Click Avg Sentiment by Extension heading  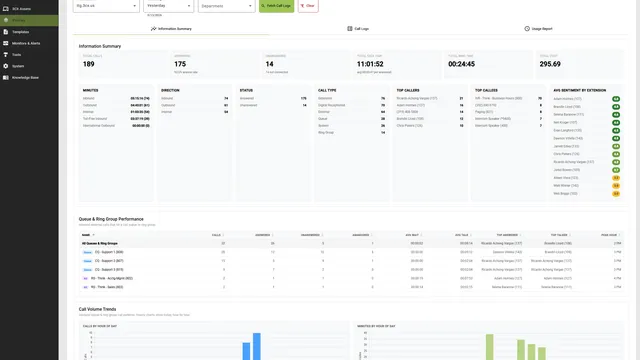(580, 90)
